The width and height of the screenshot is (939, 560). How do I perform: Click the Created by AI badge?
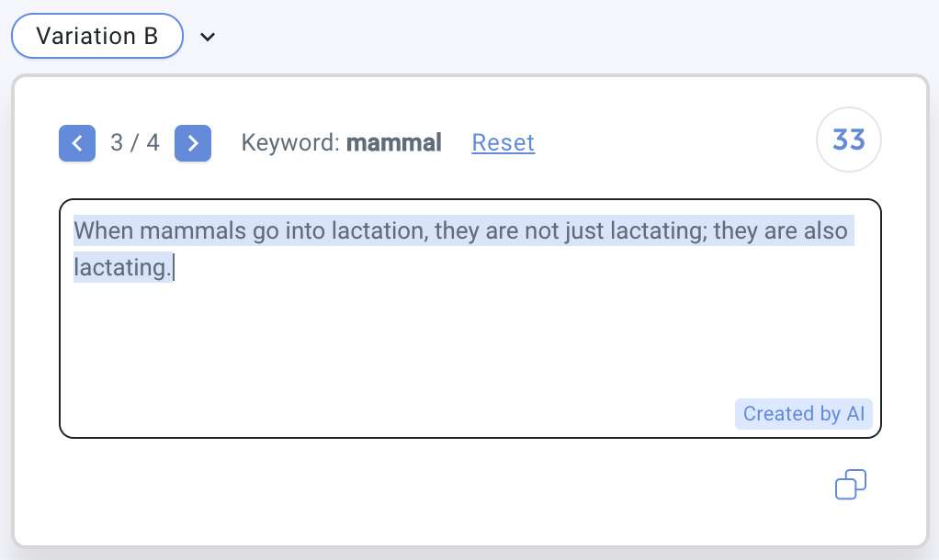pyautogui.click(x=804, y=413)
